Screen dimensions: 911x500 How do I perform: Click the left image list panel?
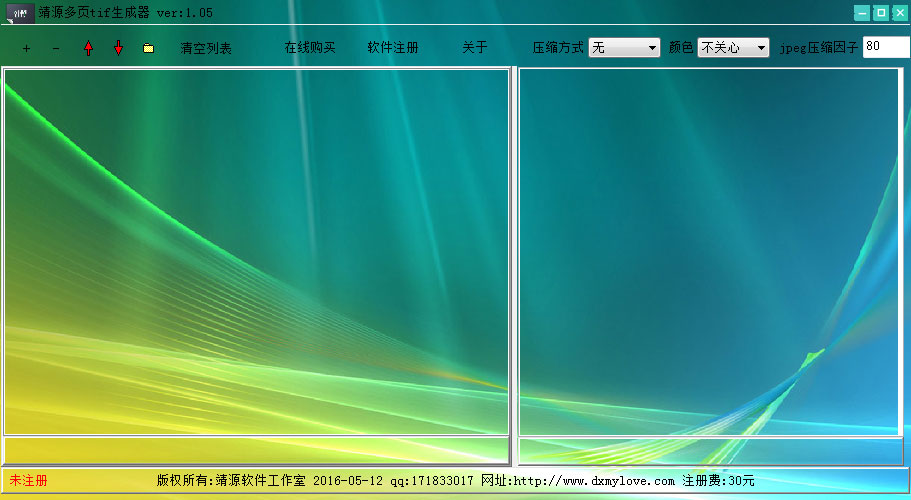point(256,251)
